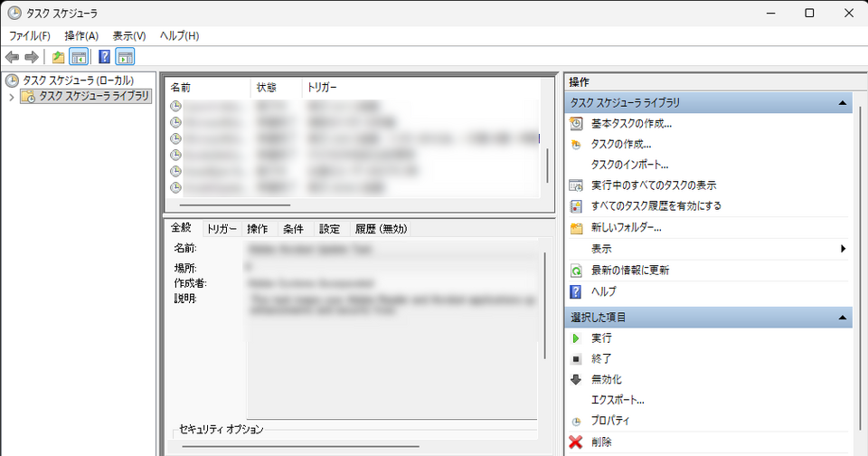Click the green 実行 play icon
Screen dimensions: 868x456
[x=576, y=338]
